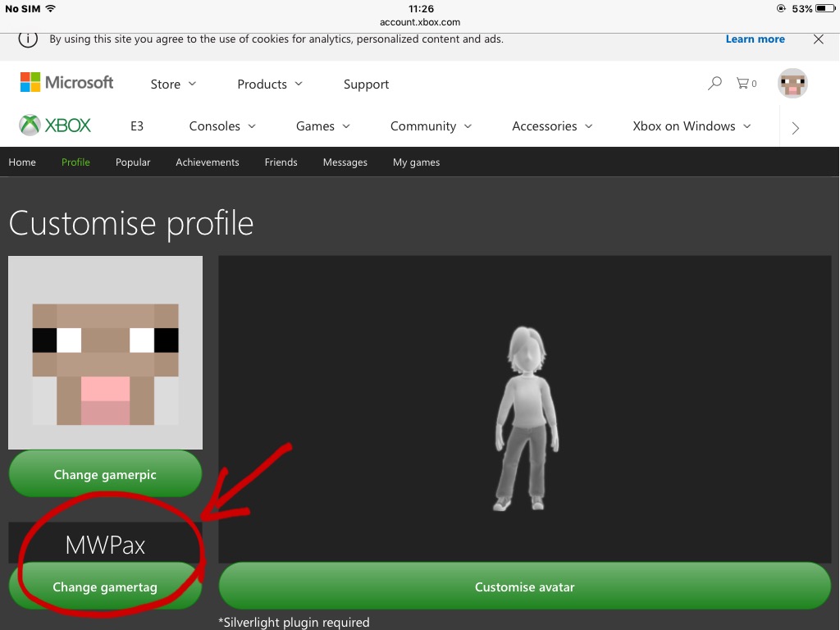Screen dimensions: 840x630
Task: Click the grey avatar figure
Action: point(526,418)
